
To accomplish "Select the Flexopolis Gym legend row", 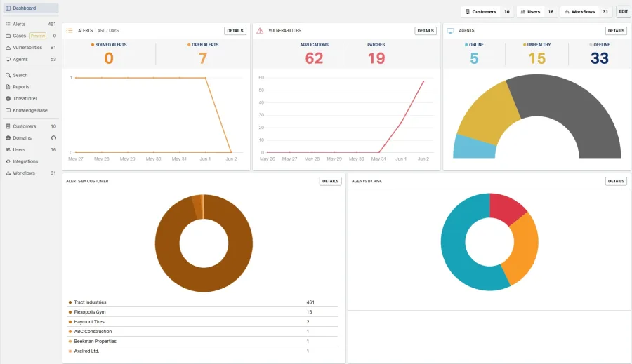I will click(x=203, y=312).
